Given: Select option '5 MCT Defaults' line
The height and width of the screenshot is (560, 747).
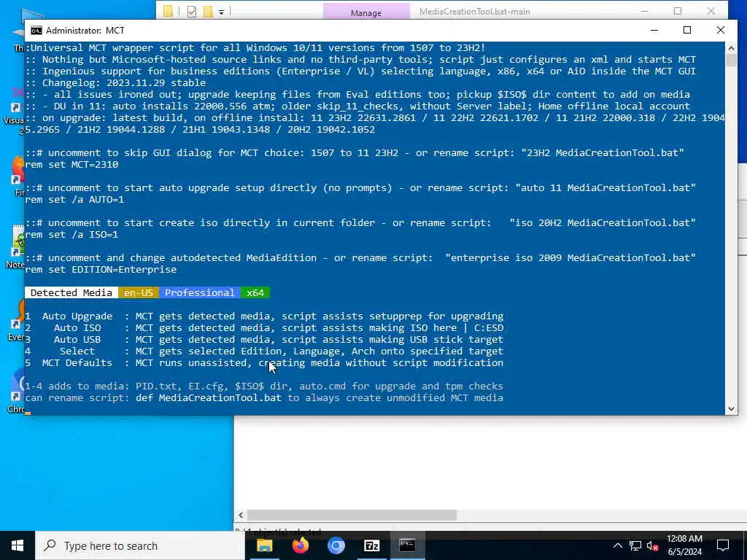Looking at the screenshot, I should pyautogui.click(x=264, y=363).
